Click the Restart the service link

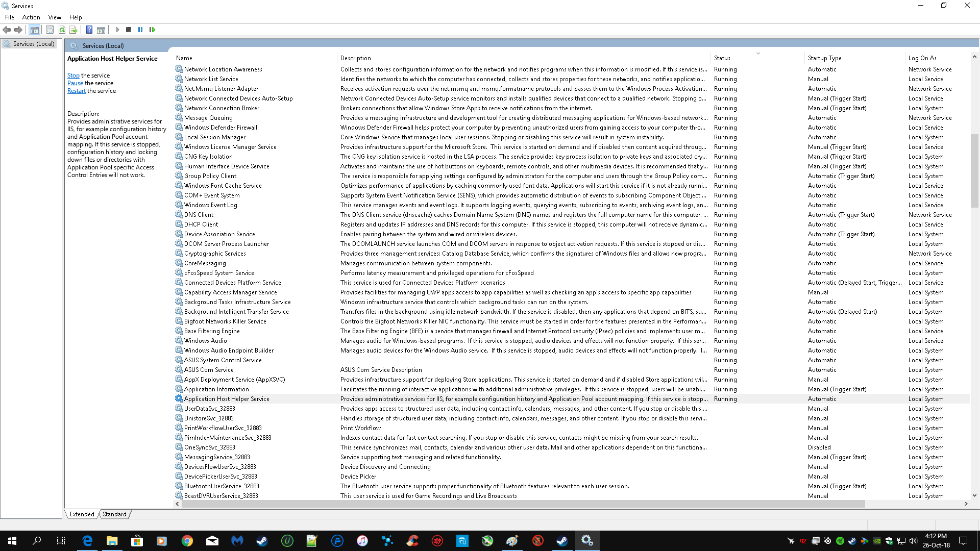(77, 91)
